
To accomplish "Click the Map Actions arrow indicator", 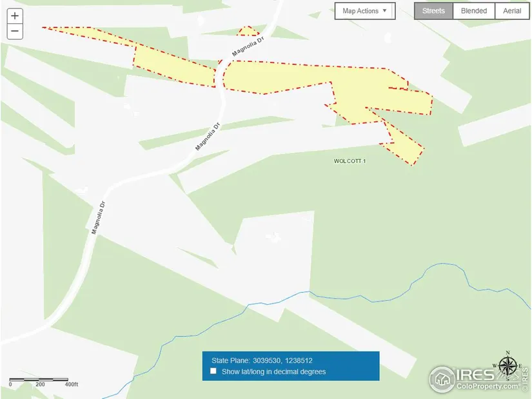I will pyautogui.click(x=384, y=10).
